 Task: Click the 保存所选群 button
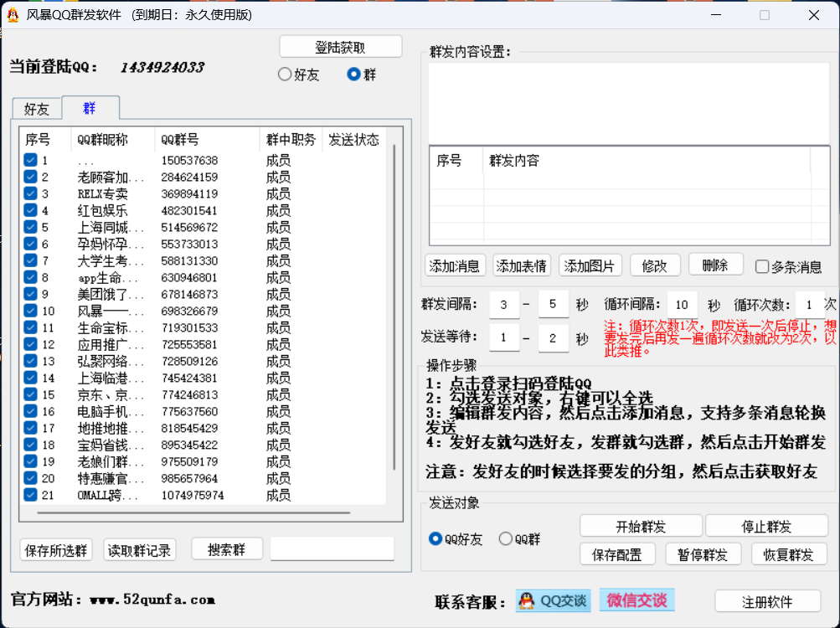tap(56, 550)
